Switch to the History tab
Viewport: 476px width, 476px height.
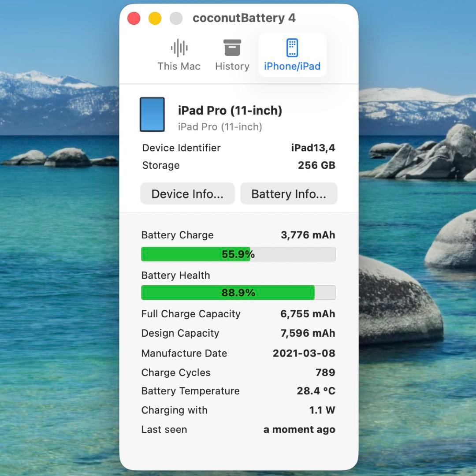point(232,66)
